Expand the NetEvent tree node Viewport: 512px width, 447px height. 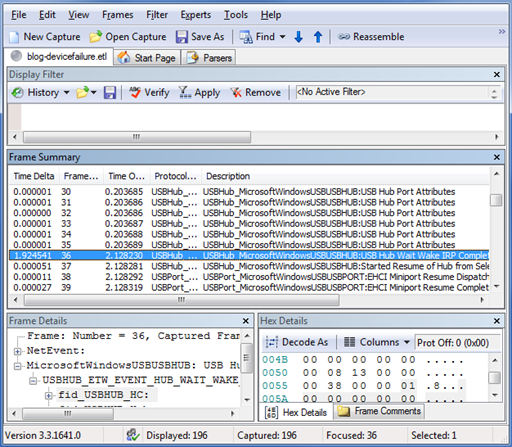click(18, 351)
